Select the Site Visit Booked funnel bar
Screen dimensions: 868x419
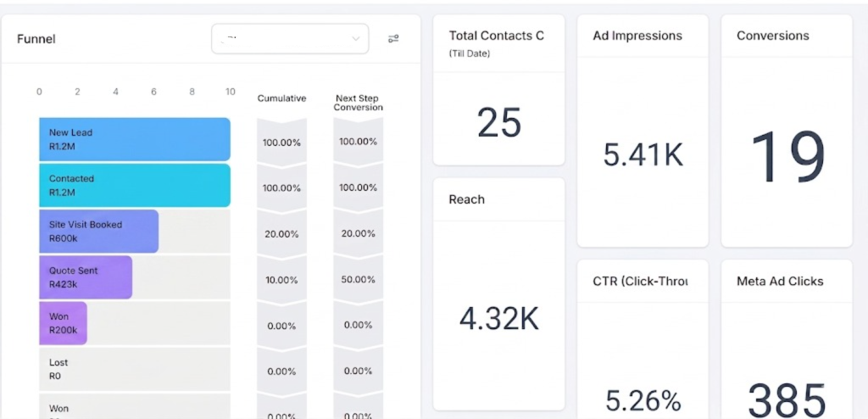coord(99,231)
